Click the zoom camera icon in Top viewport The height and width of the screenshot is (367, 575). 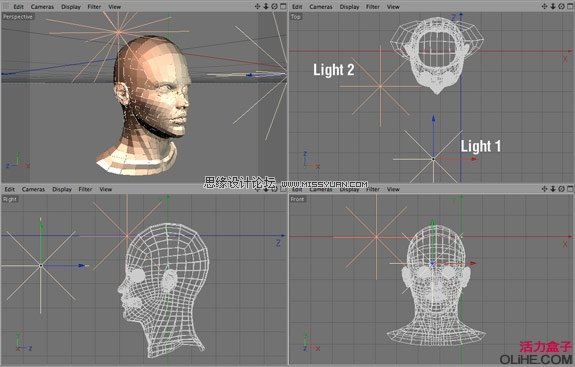click(553, 6)
